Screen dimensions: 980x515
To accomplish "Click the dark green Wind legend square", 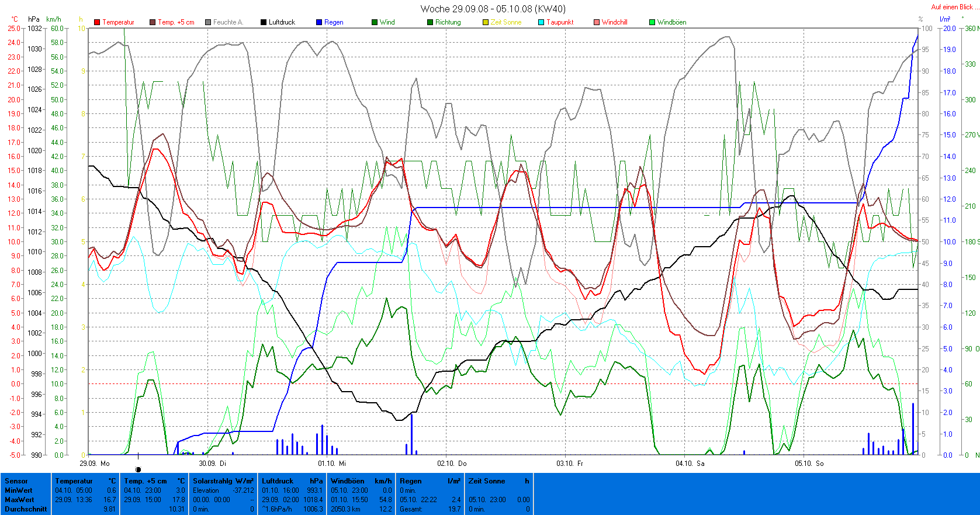I will [375, 22].
